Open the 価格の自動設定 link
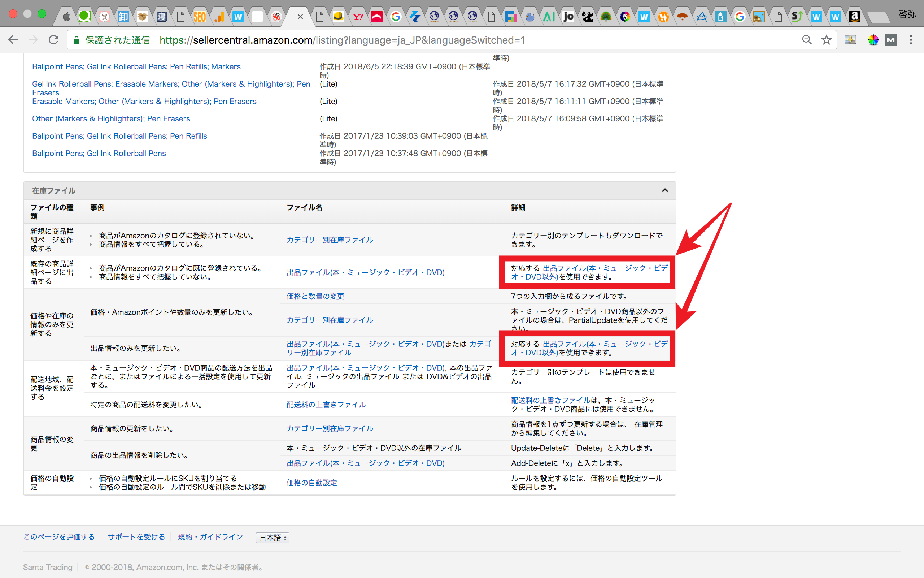 click(311, 482)
